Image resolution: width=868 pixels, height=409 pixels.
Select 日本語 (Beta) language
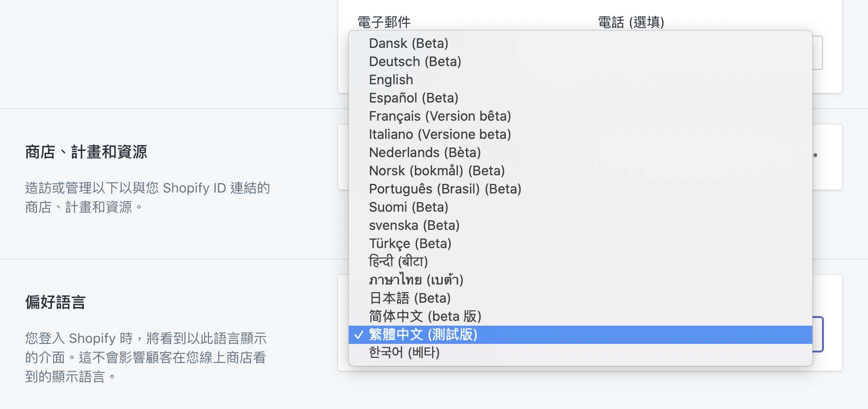pos(410,298)
